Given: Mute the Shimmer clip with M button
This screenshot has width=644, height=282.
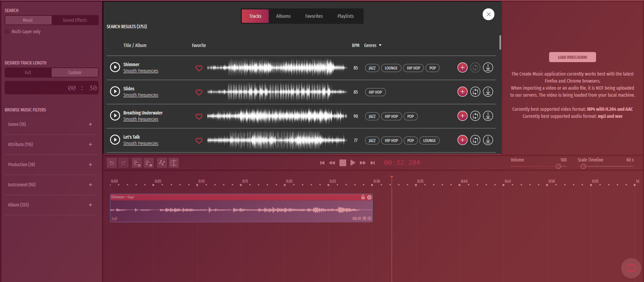Looking at the screenshot, I should click(365, 219).
